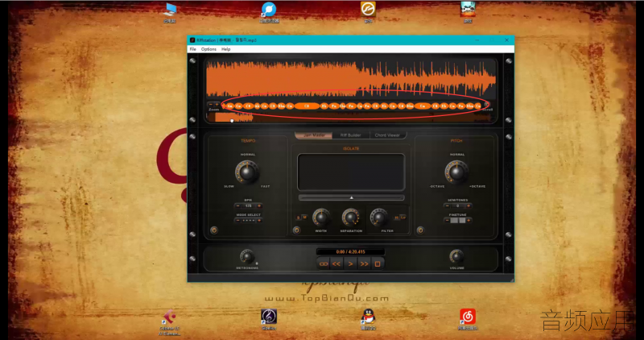Click the Separation knob

[351, 218]
